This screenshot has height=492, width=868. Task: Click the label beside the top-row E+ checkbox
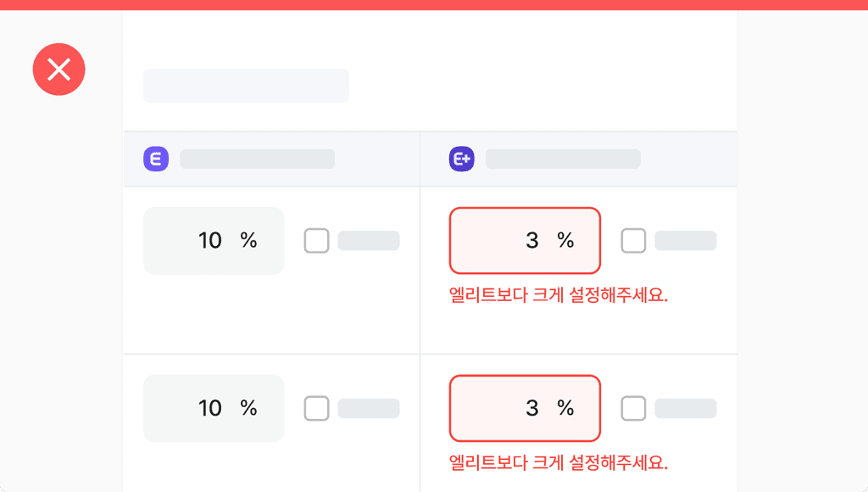685,241
